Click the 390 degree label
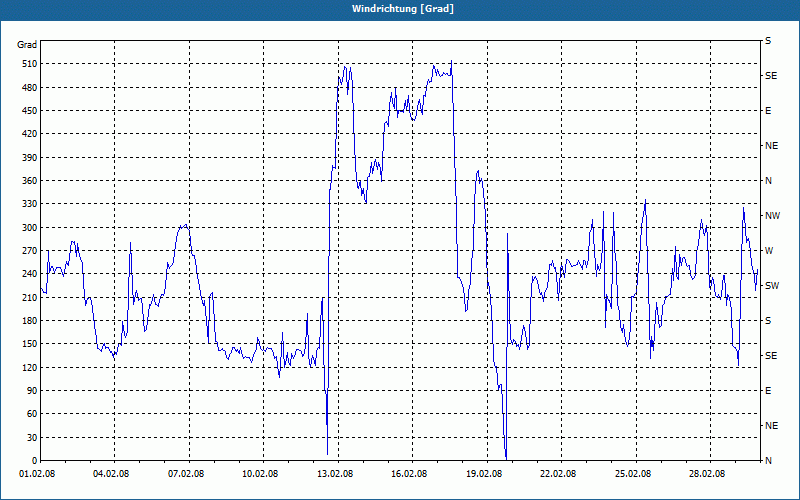 [x=29, y=158]
